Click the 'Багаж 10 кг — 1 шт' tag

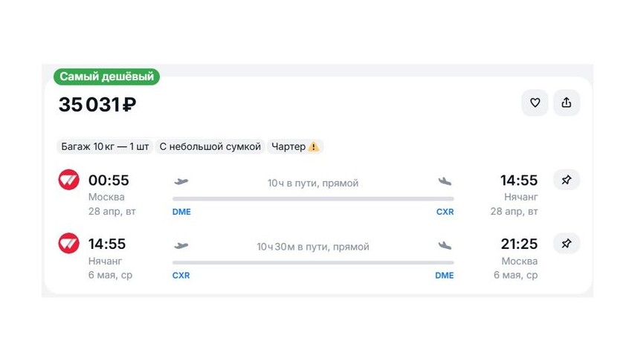105,147
